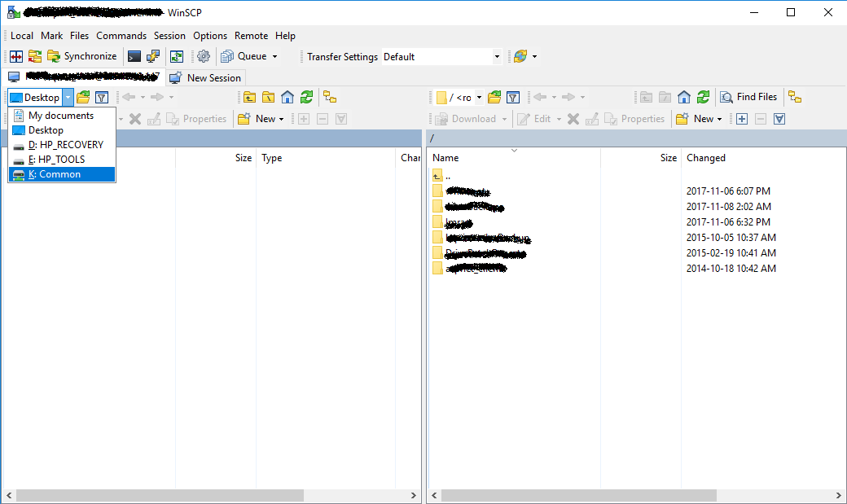Screen dimensions: 847x504
Task: Select files plus icon in remote panel
Action: pos(742,119)
